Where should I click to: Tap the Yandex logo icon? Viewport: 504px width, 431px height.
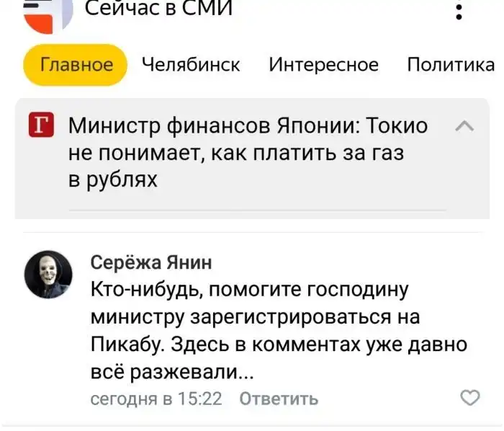point(47,14)
